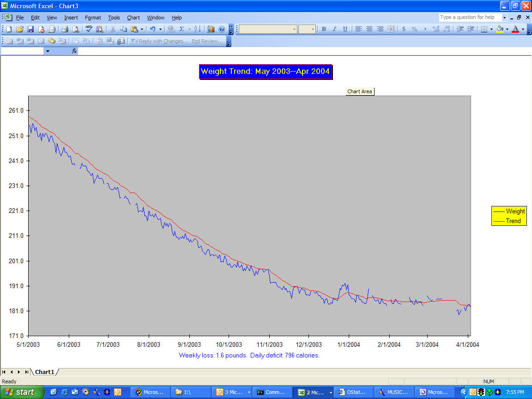Center the text alignment
Viewport: 532px width, 399px height.
click(369, 29)
